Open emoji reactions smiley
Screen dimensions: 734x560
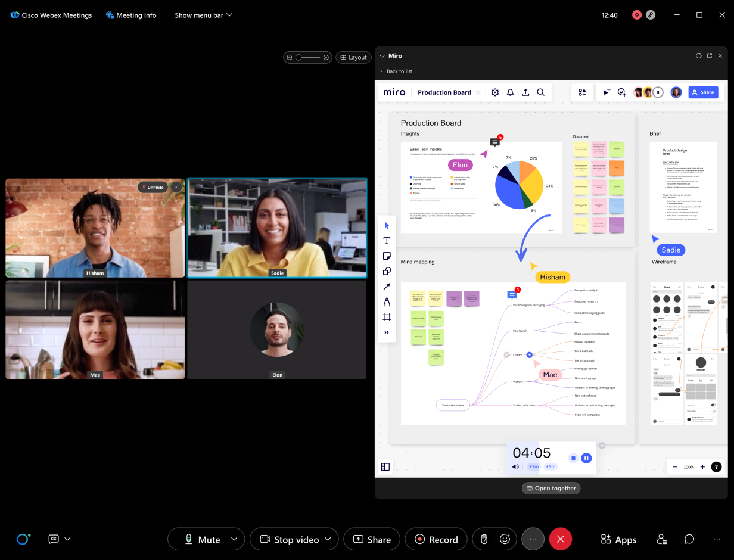505,539
